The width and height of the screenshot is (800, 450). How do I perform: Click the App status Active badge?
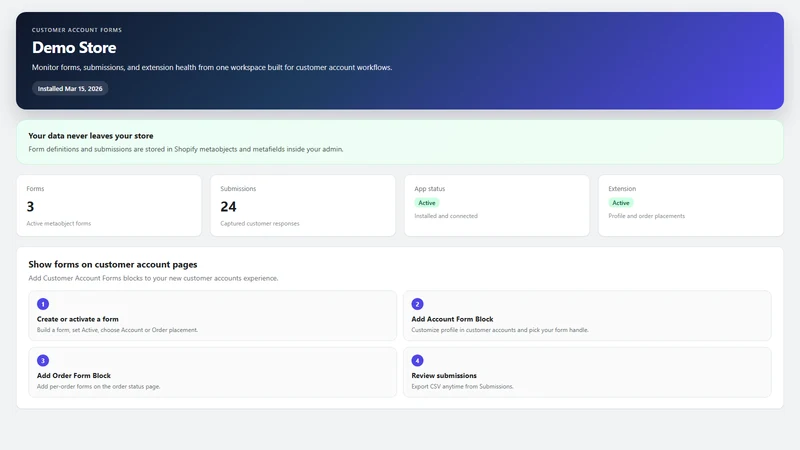(x=427, y=203)
